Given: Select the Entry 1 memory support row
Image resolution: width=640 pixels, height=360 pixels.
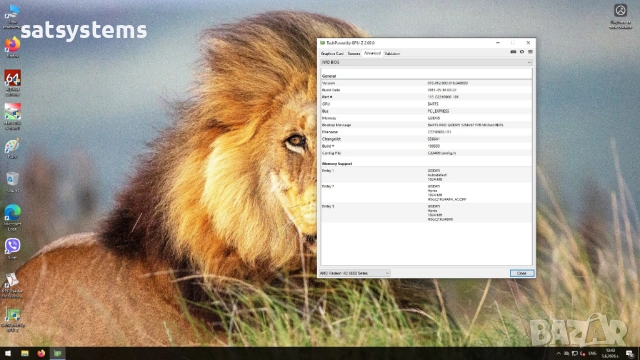Looking at the screenshot, I should tap(426, 175).
